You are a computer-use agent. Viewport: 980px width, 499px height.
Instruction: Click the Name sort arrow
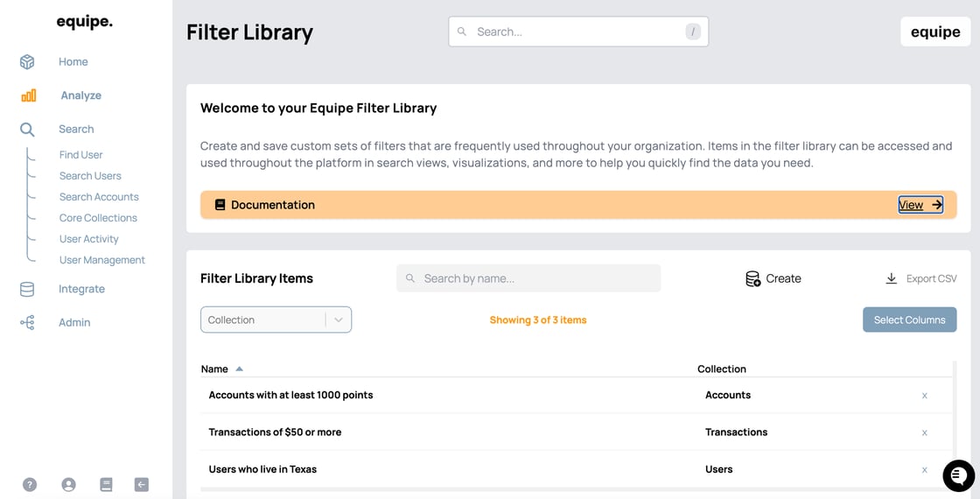pyautogui.click(x=239, y=369)
